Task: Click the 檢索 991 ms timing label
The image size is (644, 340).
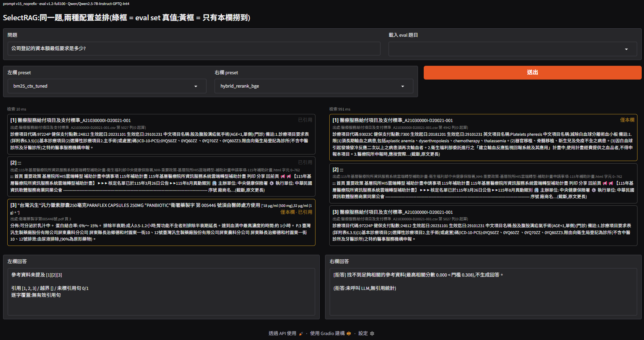Action: (x=340, y=109)
